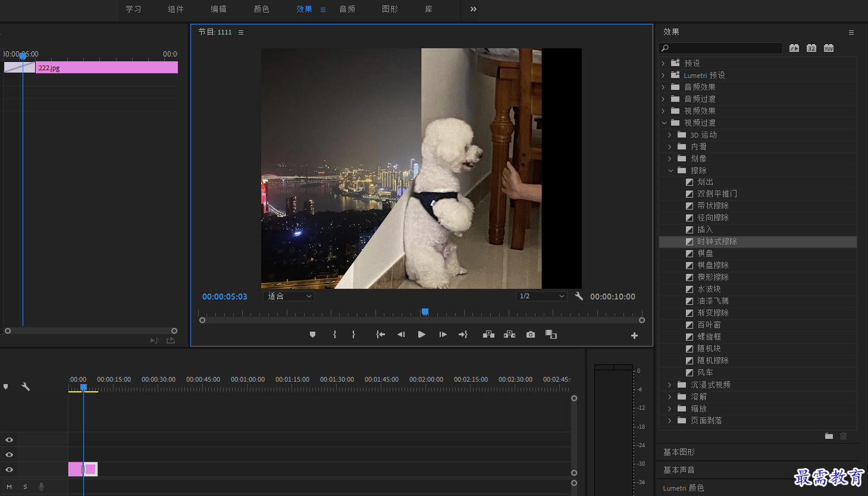
Task: Filter 32-bit color effects icon
Action: tap(811, 48)
